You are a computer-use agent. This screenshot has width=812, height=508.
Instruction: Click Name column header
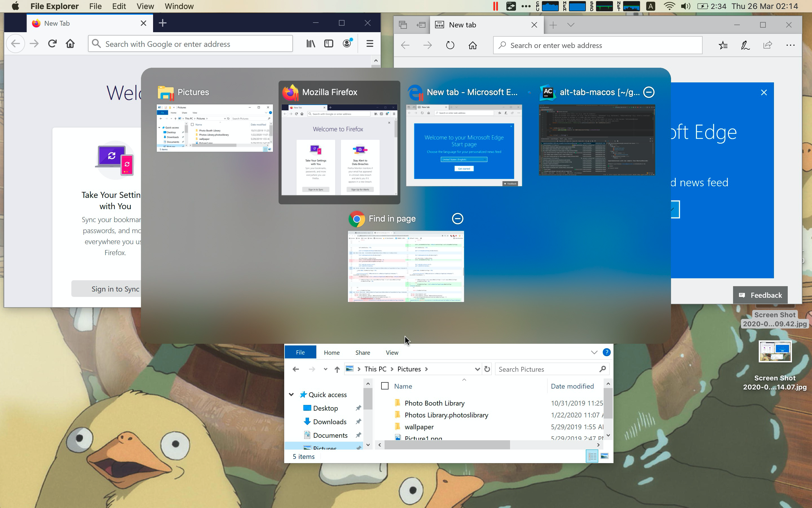403,386
